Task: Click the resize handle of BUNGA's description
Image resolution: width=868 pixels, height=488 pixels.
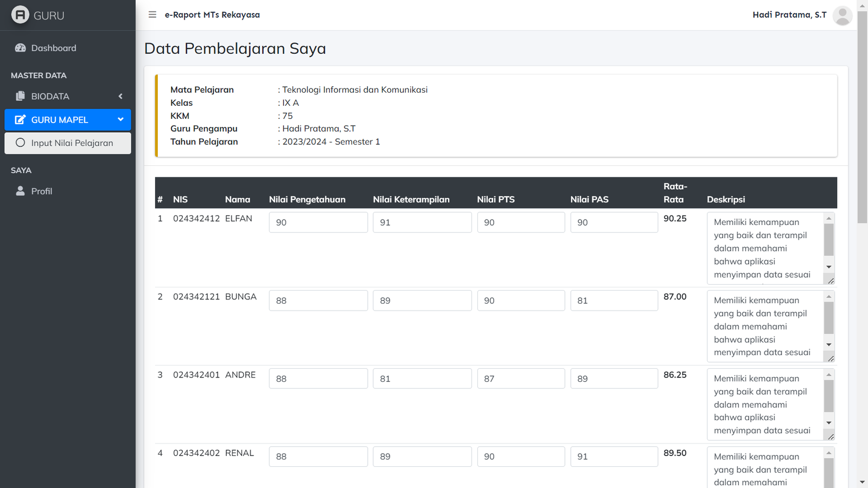Action: (831, 358)
